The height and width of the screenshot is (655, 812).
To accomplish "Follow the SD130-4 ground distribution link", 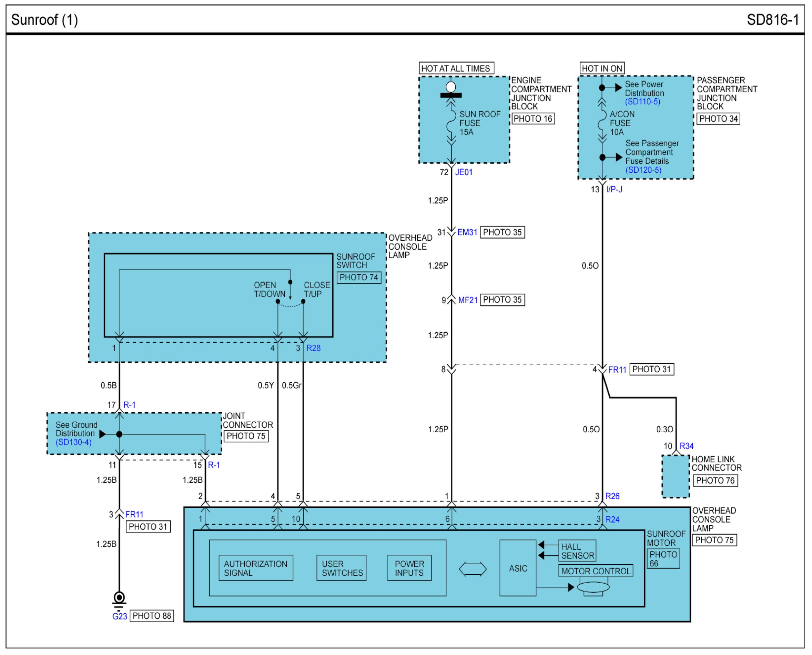I will pyautogui.click(x=73, y=442).
